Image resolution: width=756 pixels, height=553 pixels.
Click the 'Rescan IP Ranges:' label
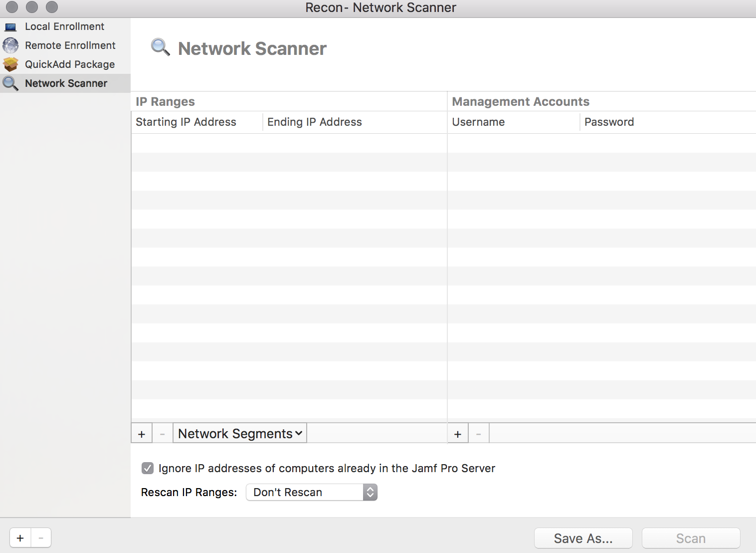189,492
